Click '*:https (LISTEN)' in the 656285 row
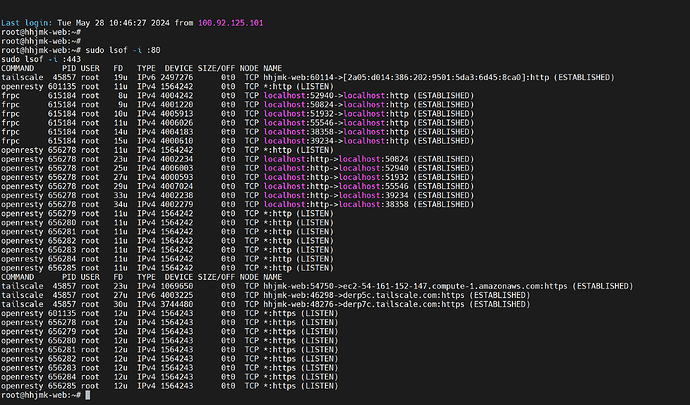The height and width of the screenshot is (405, 690). pyautogui.click(x=301, y=386)
